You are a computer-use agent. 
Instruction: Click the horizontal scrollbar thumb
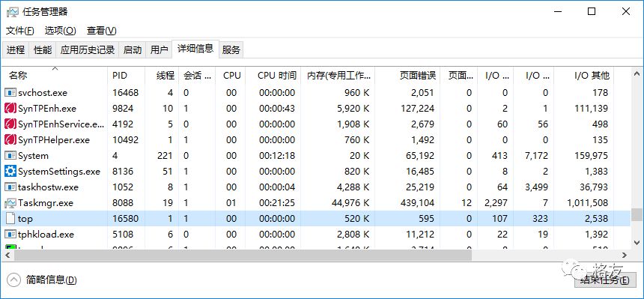[243, 255]
